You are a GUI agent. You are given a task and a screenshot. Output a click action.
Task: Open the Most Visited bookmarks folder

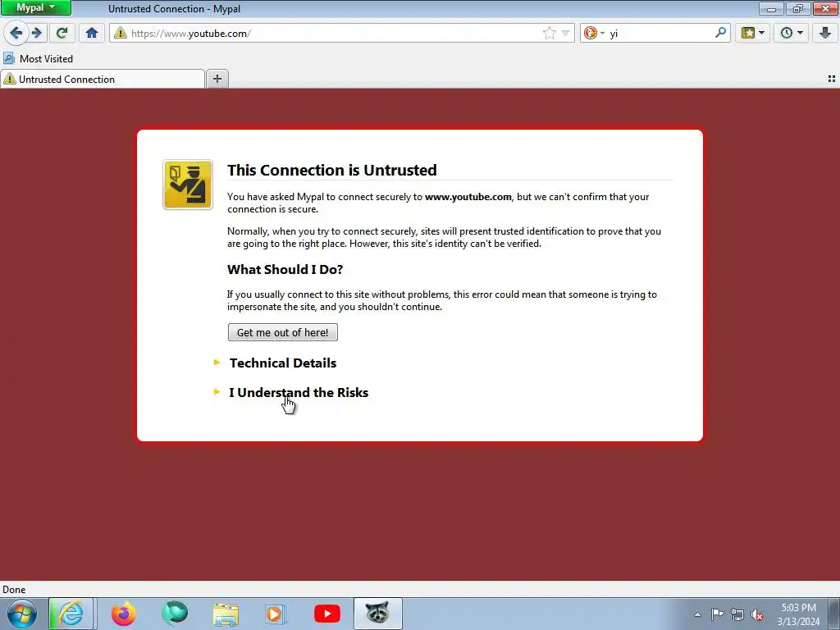pyautogui.click(x=38, y=58)
